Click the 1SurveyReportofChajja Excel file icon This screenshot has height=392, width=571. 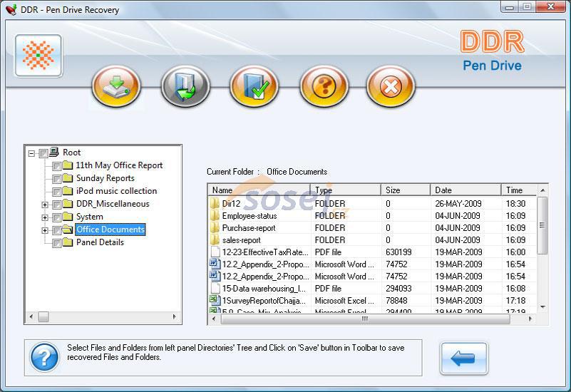pyautogui.click(x=215, y=300)
